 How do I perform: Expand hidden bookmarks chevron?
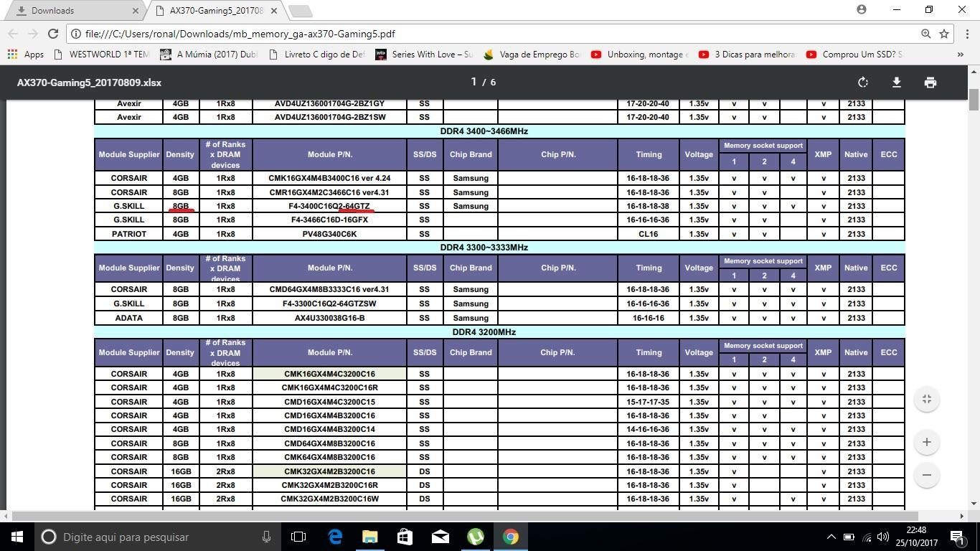click(961, 54)
